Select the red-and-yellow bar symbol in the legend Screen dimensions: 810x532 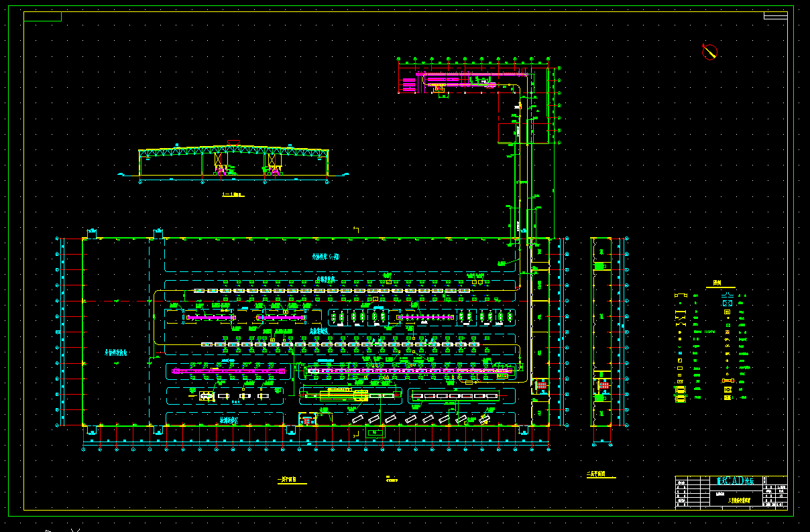(x=728, y=381)
